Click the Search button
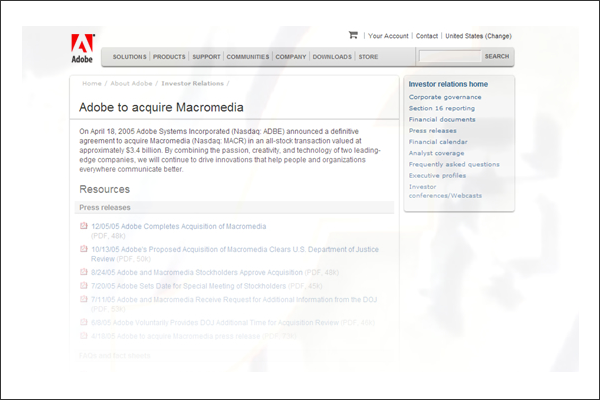 pyautogui.click(x=497, y=56)
